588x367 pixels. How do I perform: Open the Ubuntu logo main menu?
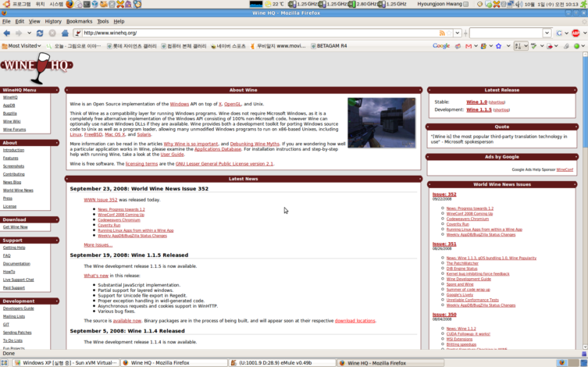pos(6,4)
